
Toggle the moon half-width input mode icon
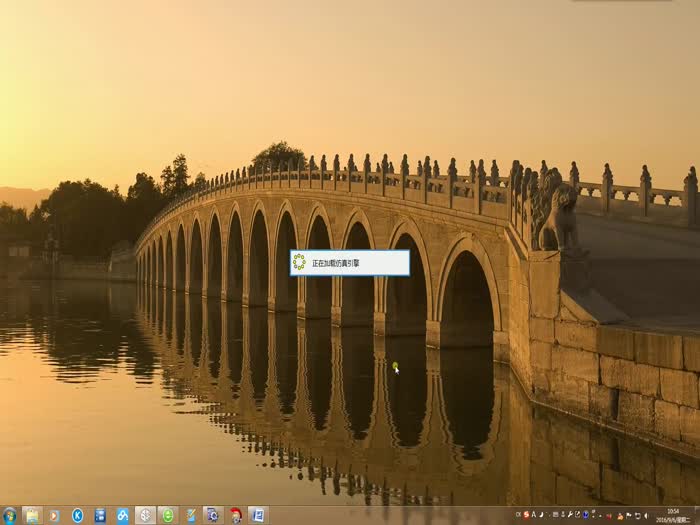coord(542,515)
